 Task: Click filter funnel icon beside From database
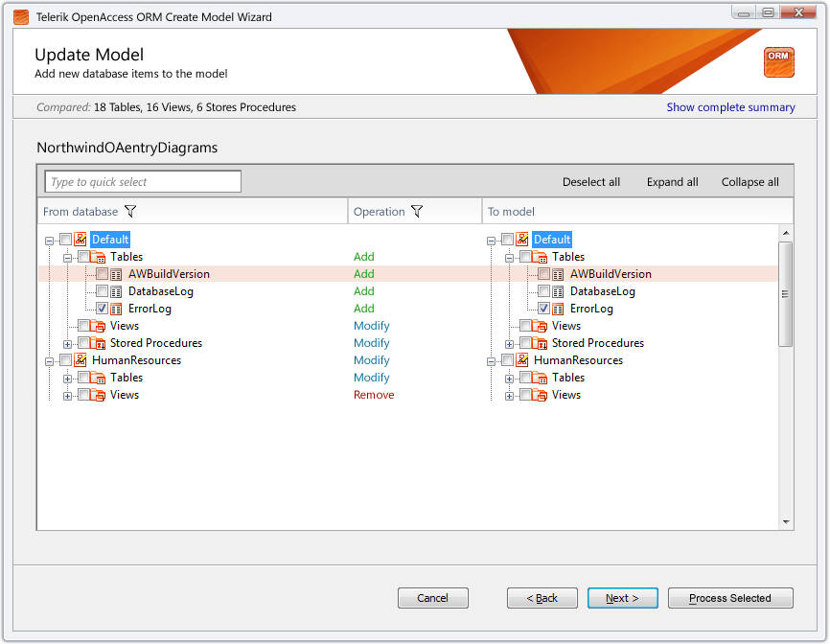130,211
